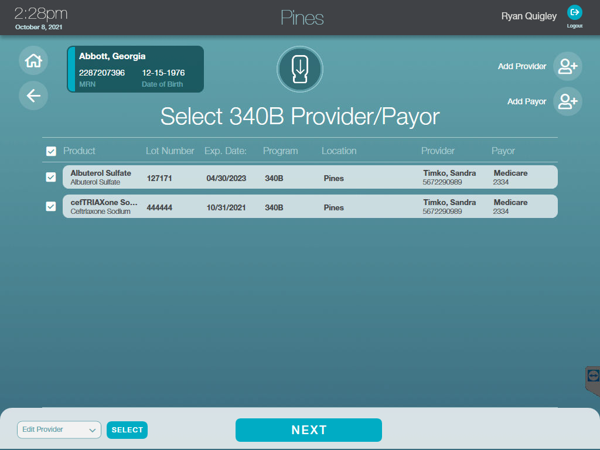This screenshot has width=600, height=450.
Task: Click the SELECT button
Action: (127, 430)
